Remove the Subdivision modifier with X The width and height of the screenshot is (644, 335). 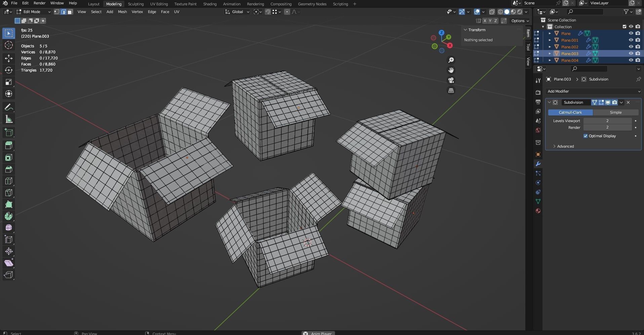point(628,102)
